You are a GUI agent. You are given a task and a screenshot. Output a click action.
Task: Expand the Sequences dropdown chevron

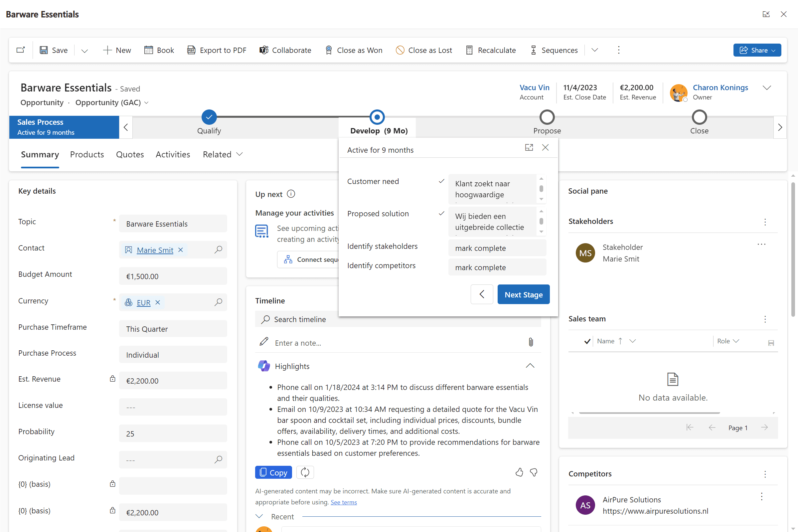[x=594, y=50]
